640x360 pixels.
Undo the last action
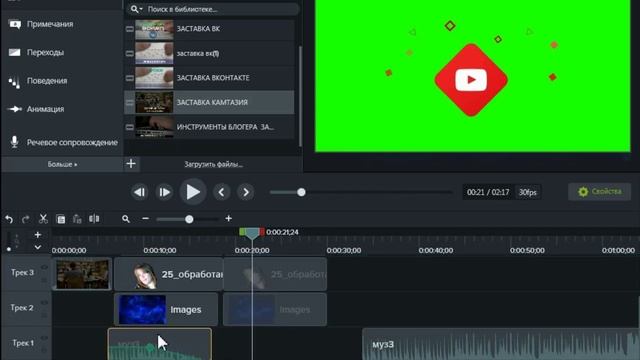(x=9, y=219)
